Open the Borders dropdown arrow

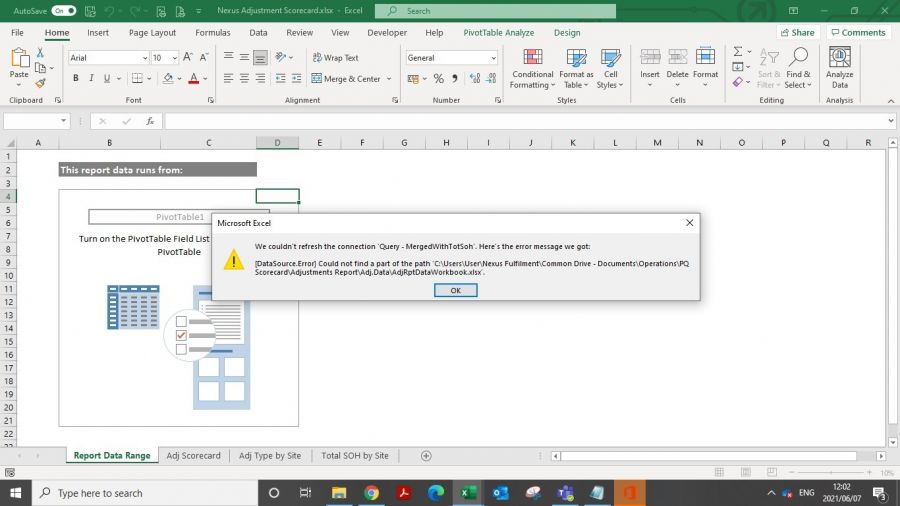click(149, 79)
